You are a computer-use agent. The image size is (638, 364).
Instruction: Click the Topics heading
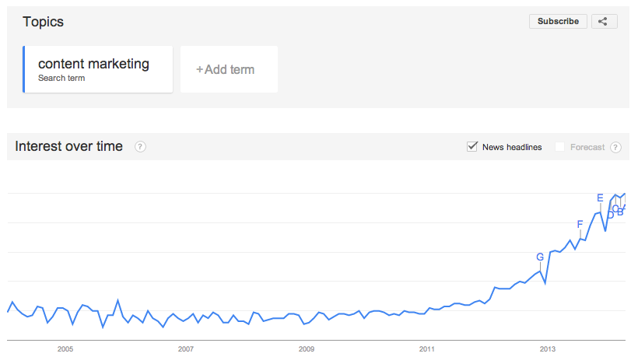(x=43, y=22)
